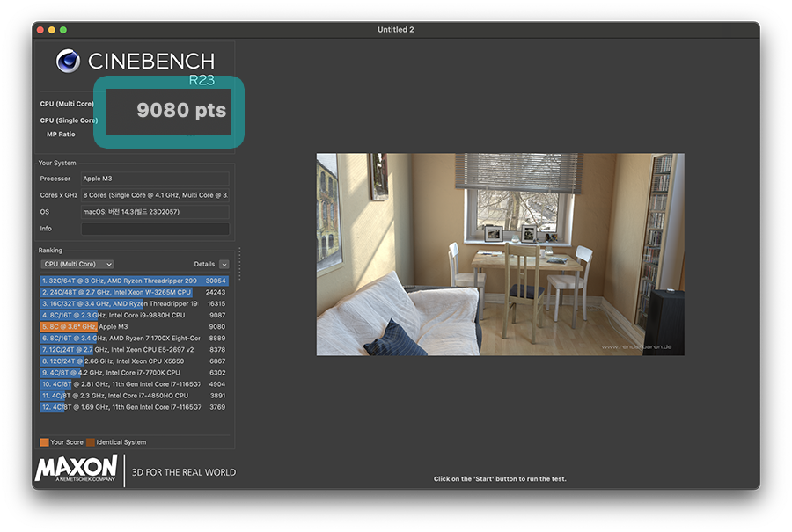Click the rendered room preview image
This screenshot has width=792, height=532.
click(500, 254)
